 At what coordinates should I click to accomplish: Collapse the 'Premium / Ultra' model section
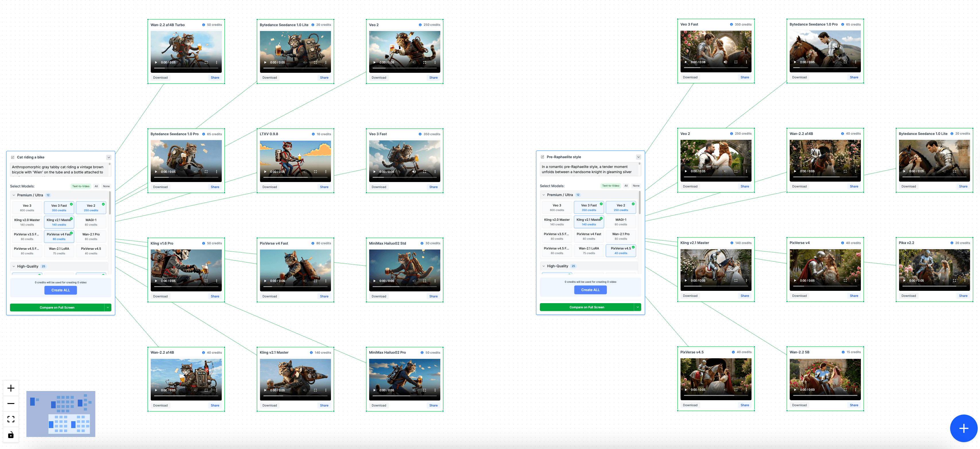[14, 195]
